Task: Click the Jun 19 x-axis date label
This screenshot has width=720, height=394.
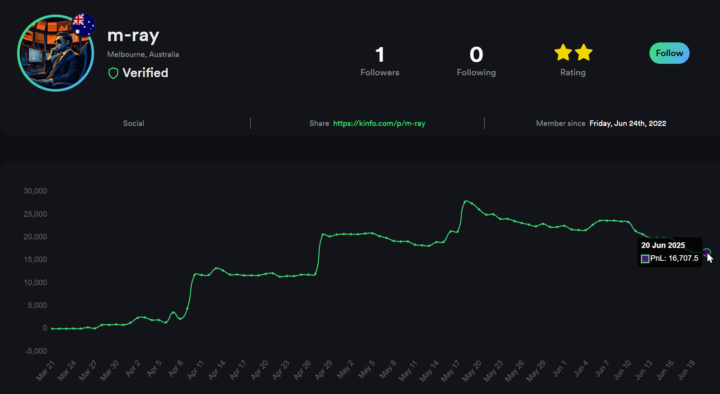Action: 686,370
